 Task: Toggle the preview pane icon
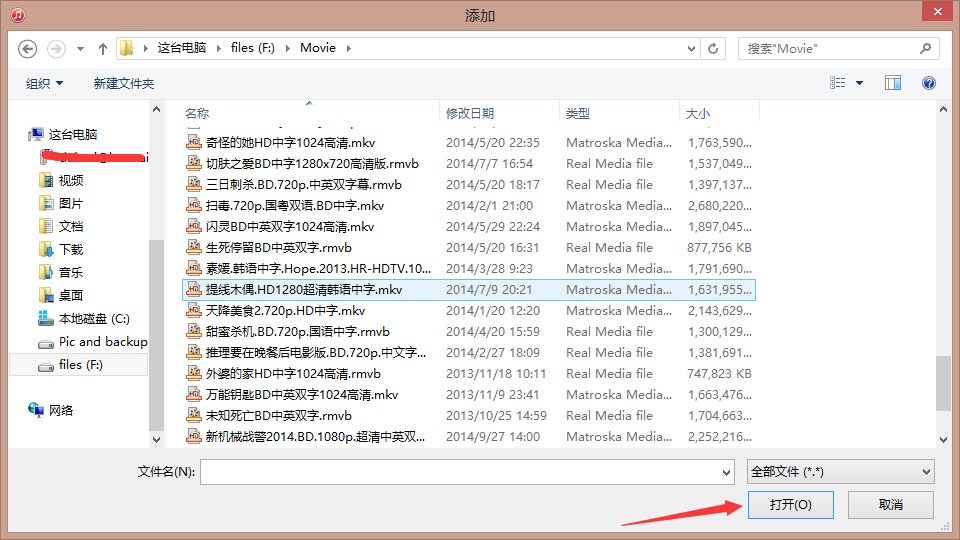[x=893, y=84]
